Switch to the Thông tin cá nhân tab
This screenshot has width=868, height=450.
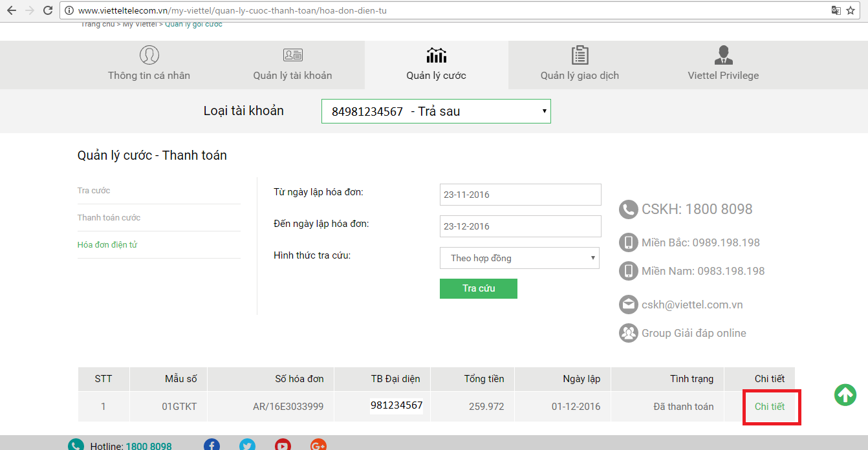pyautogui.click(x=149, y=65)
